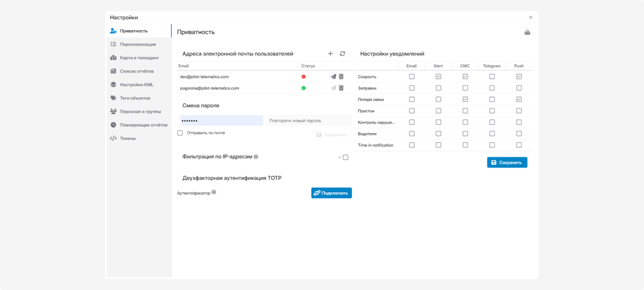This screenshot has height=290, width=644.
Task: Open the Персонализация settings section
Action: click(x=137, y=44)
